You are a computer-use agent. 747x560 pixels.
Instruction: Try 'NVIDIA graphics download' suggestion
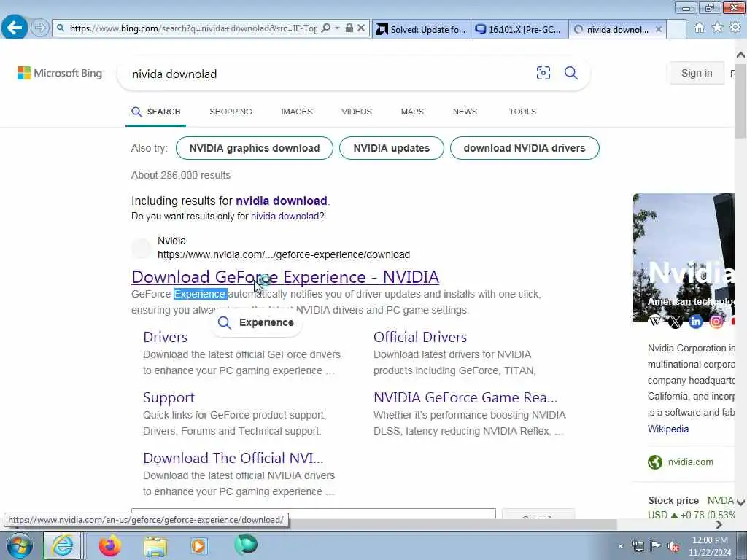[255, 148]
